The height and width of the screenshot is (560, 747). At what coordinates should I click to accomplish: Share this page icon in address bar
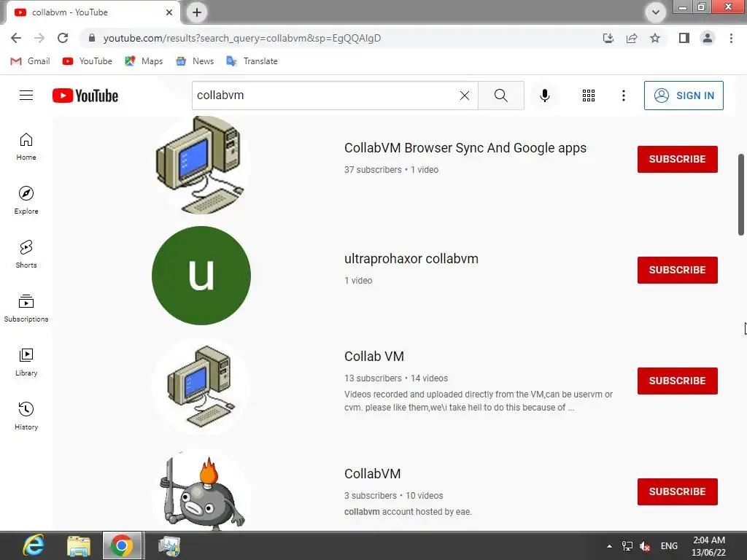point(632,38)
